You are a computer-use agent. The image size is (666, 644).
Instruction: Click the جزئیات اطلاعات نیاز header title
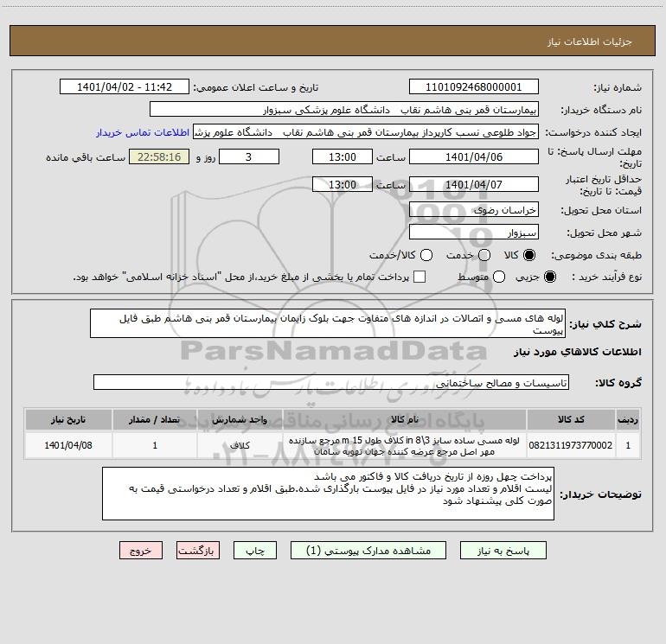(x=590, y=41)
